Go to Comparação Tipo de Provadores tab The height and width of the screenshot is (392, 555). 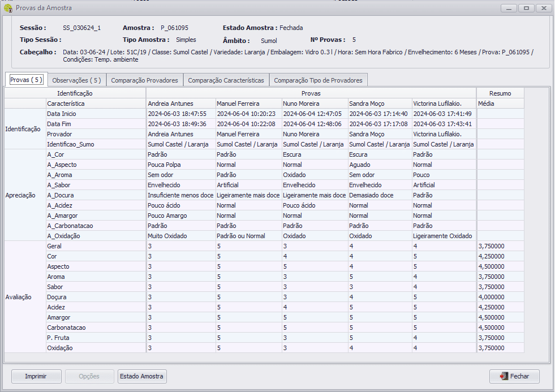318,80
